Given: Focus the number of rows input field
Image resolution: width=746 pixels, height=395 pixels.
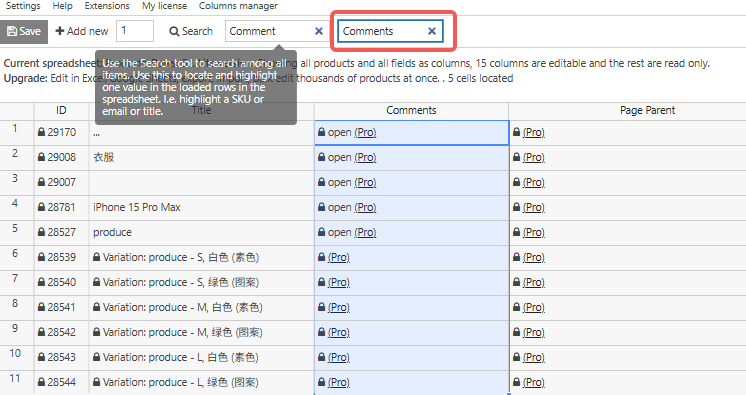Looking at the screenshot, I should pyautogui.click(x=135, y=31).
